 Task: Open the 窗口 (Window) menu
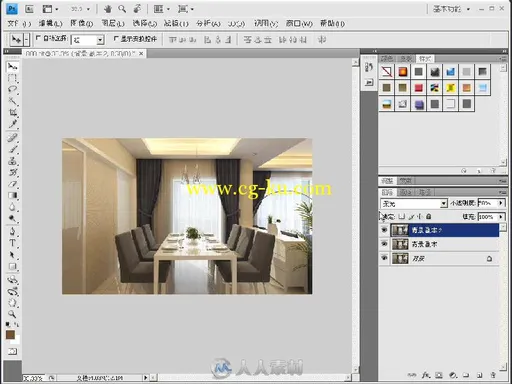tap(299, 23)
